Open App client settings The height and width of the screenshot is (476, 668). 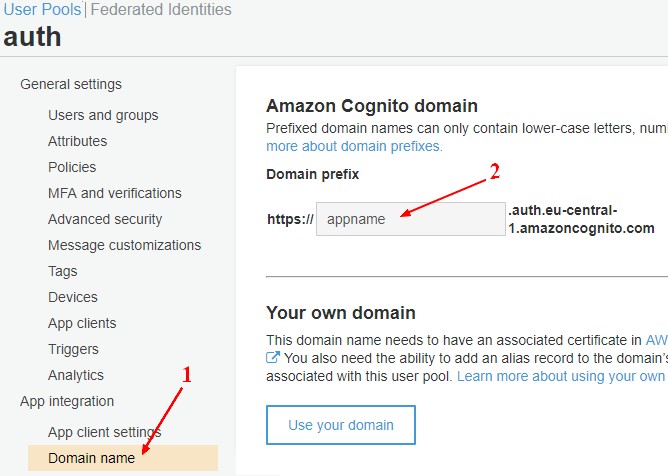104,432
